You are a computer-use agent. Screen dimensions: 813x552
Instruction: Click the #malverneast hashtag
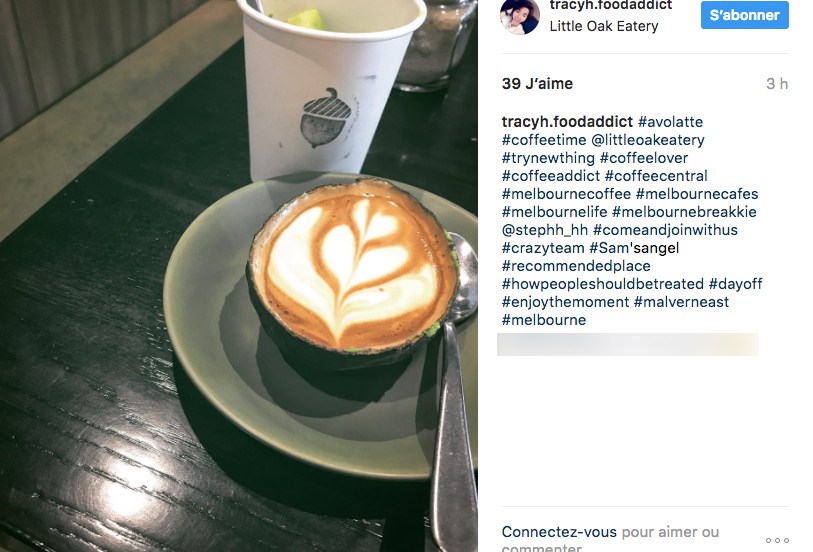coord(681,302)
